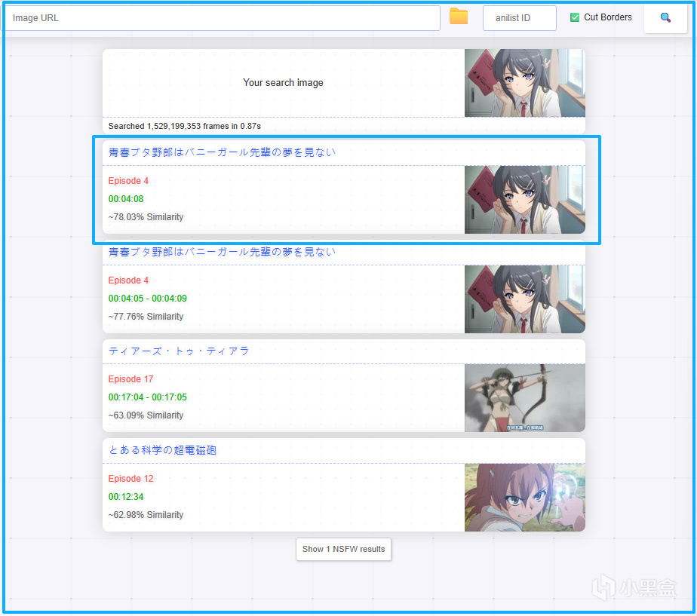
Task: Open the ティアーズ・トゥ・ティアラ title link
Action: pos(178,351)
